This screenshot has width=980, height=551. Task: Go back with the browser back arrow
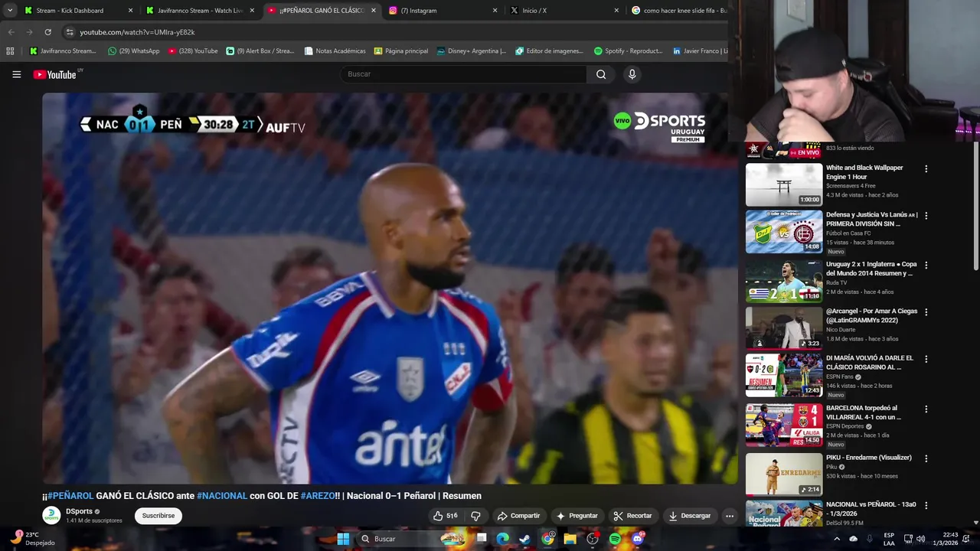pos(11,32)
